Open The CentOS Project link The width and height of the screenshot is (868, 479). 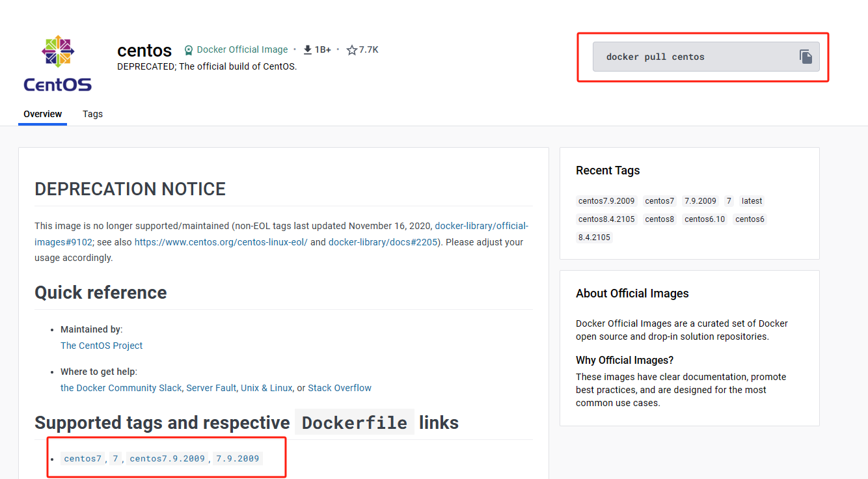pyautogui.click(x=102, y=346)
